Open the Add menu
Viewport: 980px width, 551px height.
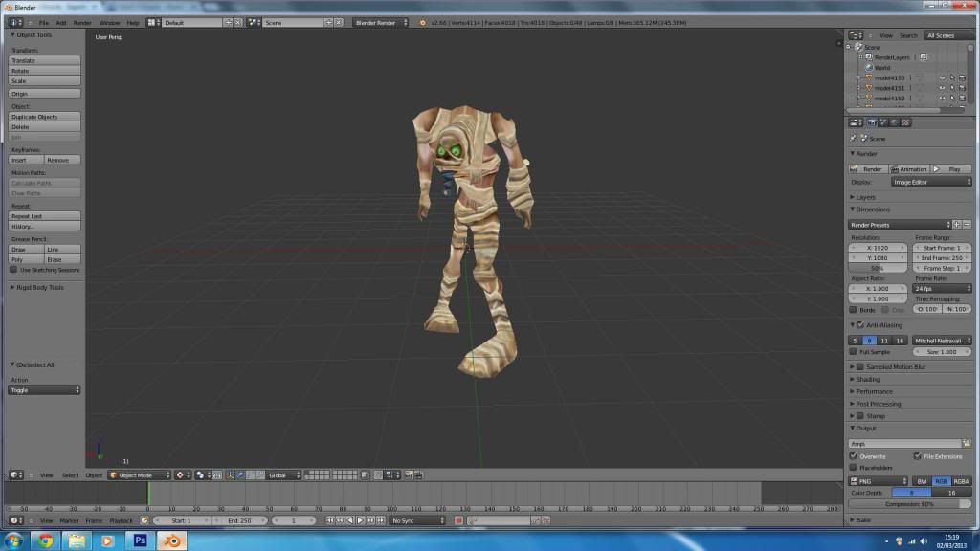(60, 23)
